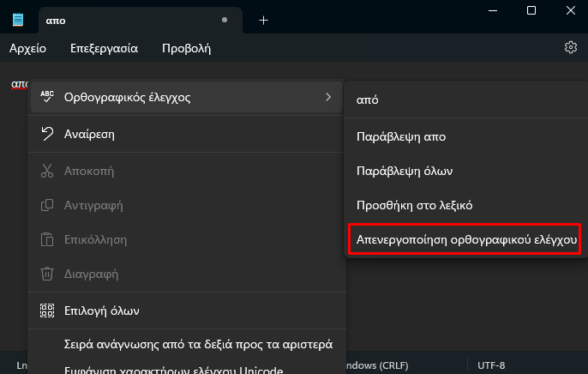
Task: Click the UTF-8 encoding in status bar
Action: point(491,365)
